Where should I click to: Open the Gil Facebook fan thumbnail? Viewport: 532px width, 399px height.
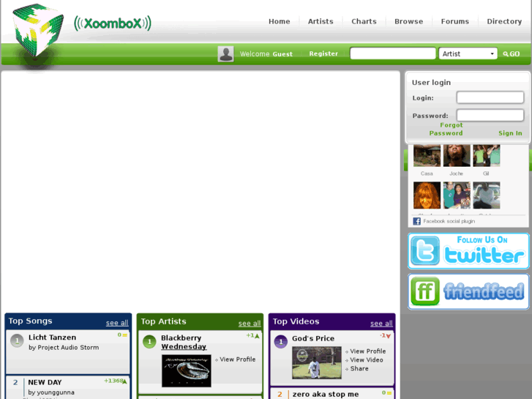point(487,155)
